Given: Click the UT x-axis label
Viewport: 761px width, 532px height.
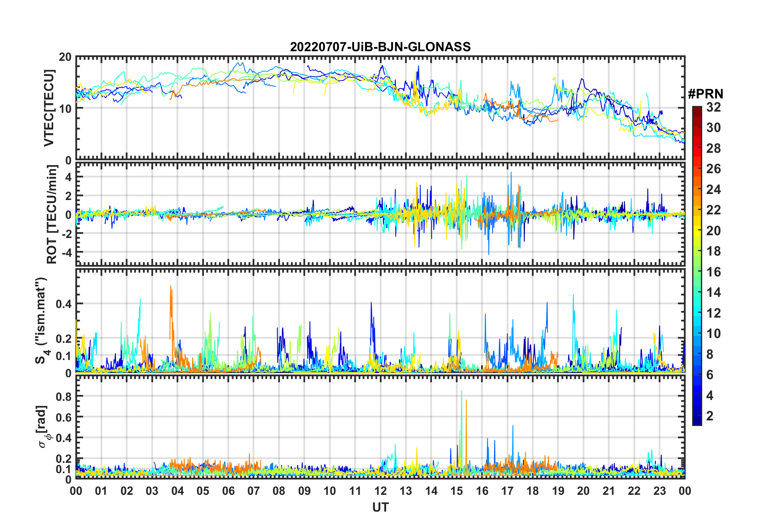Looking at the screenshot, I should pyautogui.click(x=380, y=508).
